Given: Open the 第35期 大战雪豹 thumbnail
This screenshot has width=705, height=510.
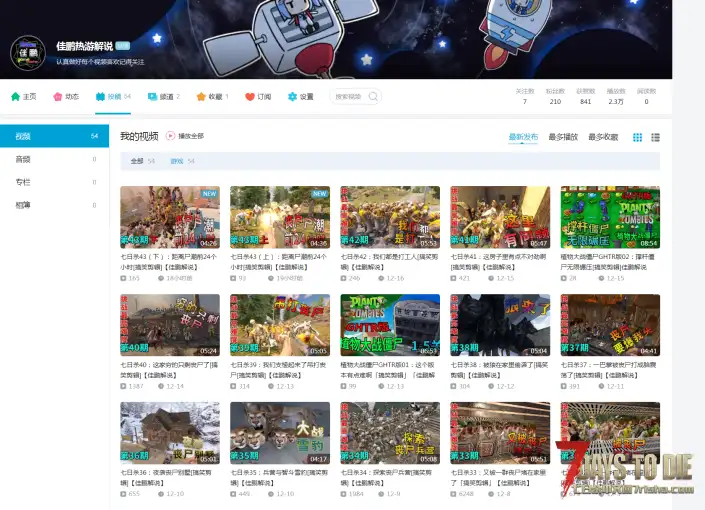Looking at the screenshot, I should (x=280, y=433).
